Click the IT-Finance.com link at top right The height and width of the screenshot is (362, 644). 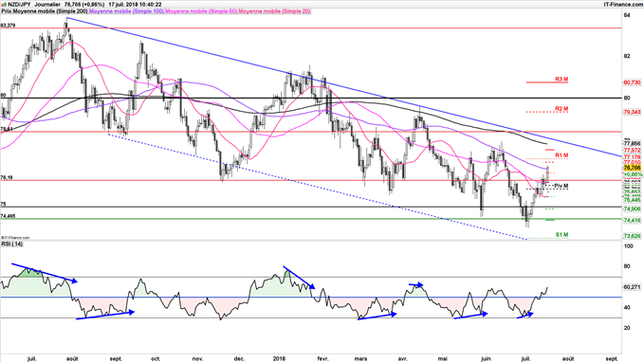point(623,5)
